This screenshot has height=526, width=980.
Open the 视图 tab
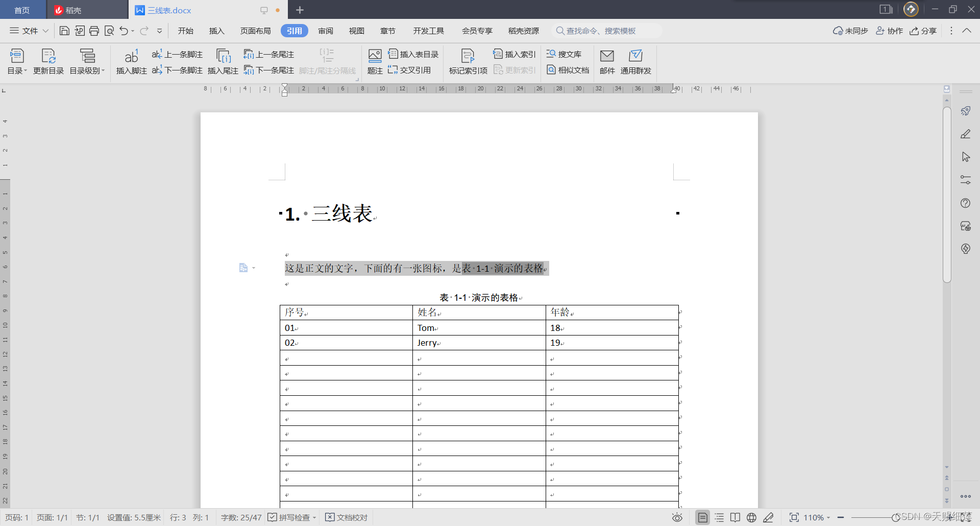click(357, 31)
